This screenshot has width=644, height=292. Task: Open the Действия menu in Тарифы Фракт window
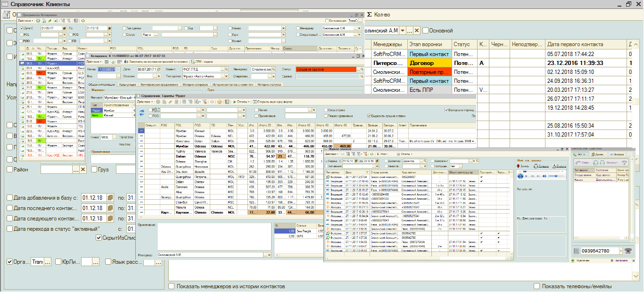(145, 102)
